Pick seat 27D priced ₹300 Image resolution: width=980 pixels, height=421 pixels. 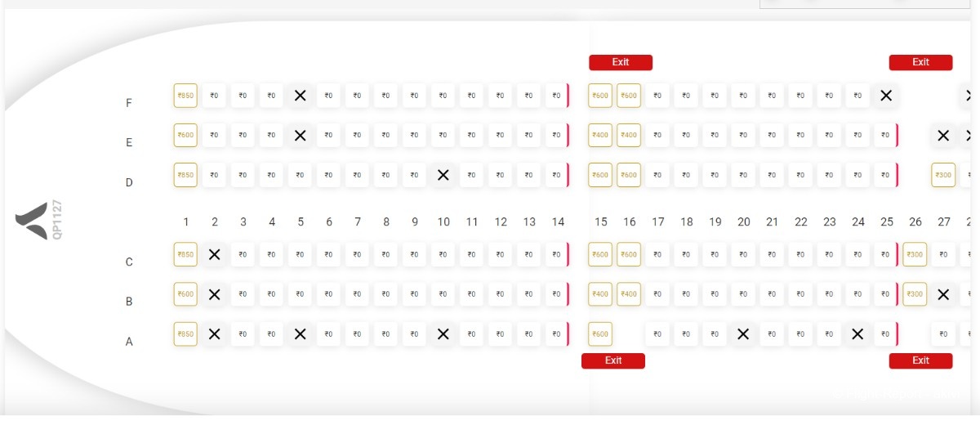pos(943,174)
